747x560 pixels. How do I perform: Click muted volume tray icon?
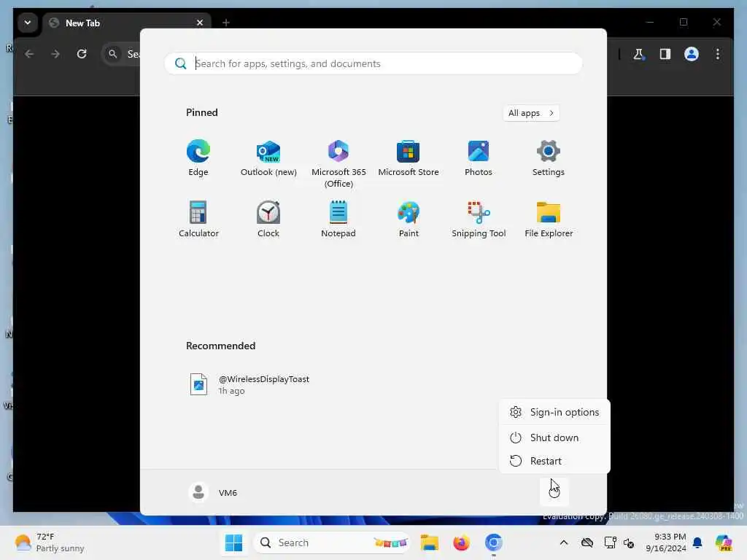(x=629, y=542)
